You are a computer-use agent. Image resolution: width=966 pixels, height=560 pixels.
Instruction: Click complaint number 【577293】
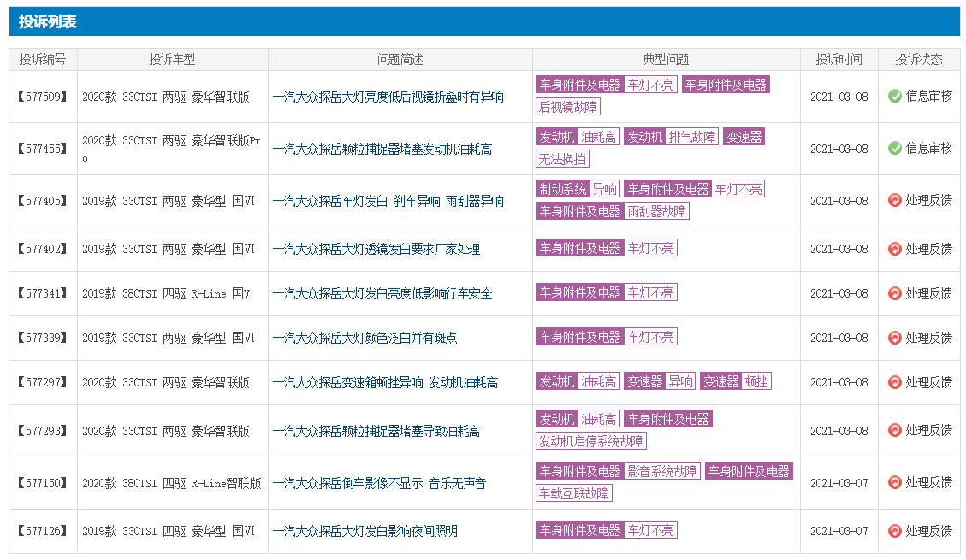point(43,432)
